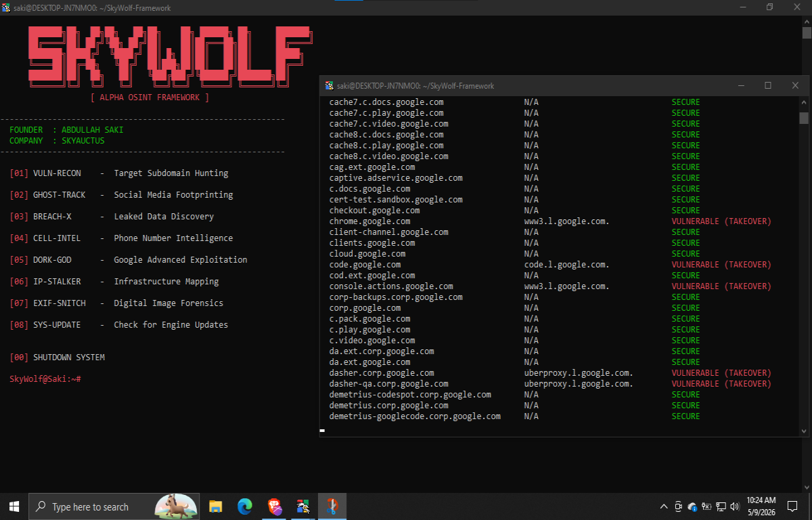Click the ALPHA OSINT FRAMEWORK subtitle
Image resolution: width=812 pixels, height=520 pixels.
pos(150,97)
